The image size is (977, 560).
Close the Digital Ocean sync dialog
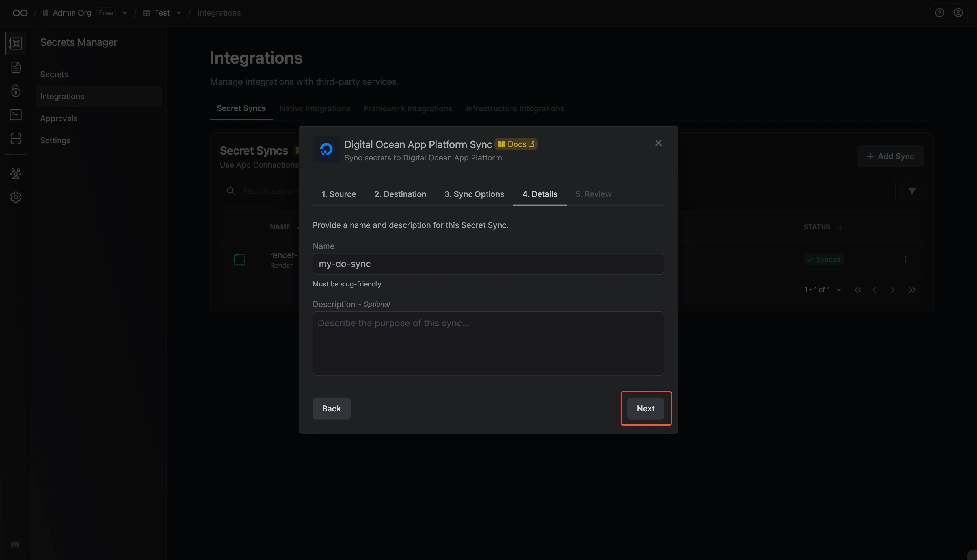point(658,143)
